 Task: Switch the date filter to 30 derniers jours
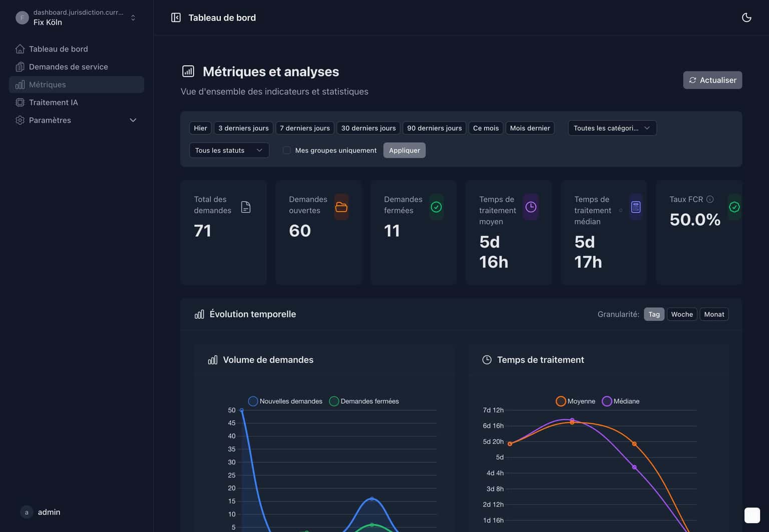[368, 128]
